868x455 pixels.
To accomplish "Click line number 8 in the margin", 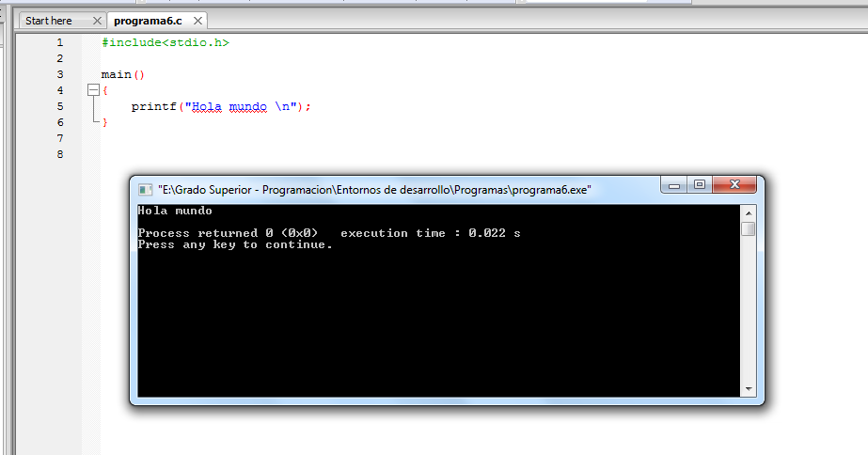I will click(x=60, y=154).
